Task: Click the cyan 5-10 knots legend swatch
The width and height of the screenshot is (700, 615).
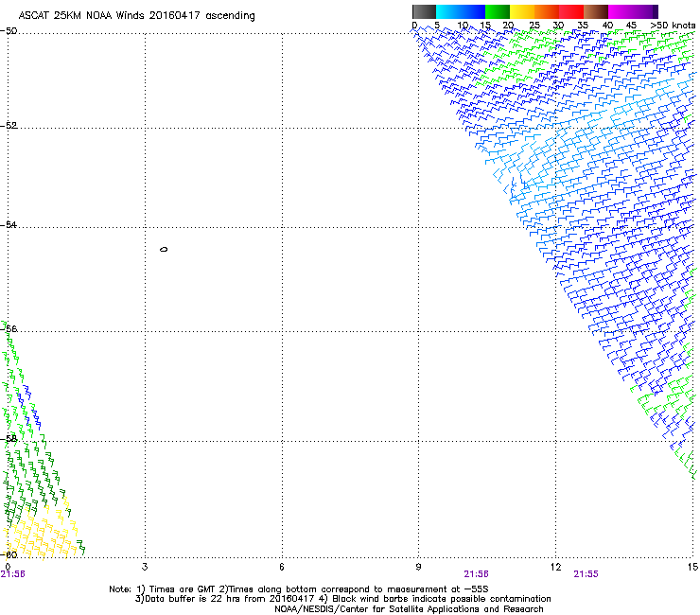Action: tap(448, 11)
